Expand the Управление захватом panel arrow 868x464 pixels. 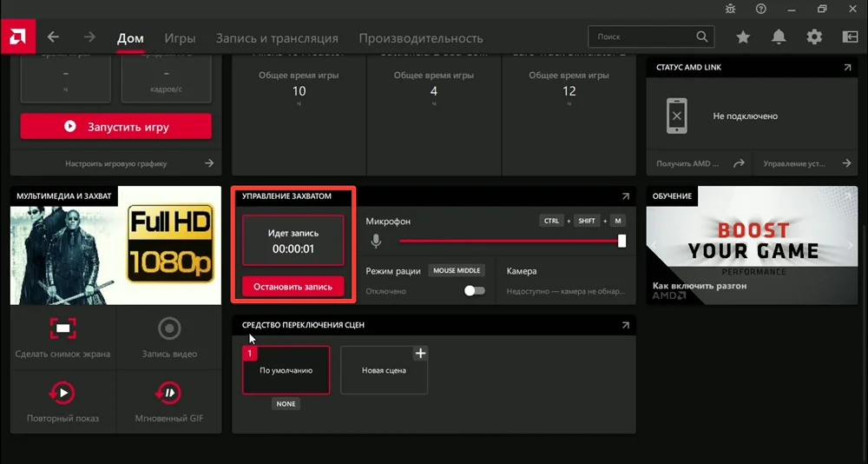[625, 196]
